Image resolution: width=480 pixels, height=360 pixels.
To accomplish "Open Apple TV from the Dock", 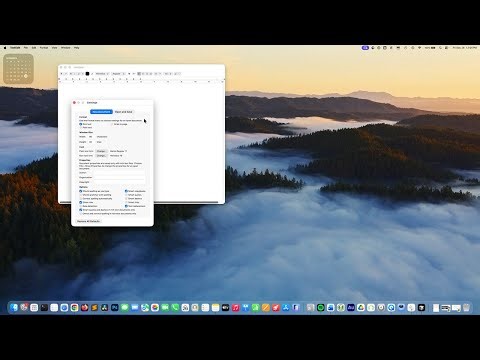I will tap(225, 307).
